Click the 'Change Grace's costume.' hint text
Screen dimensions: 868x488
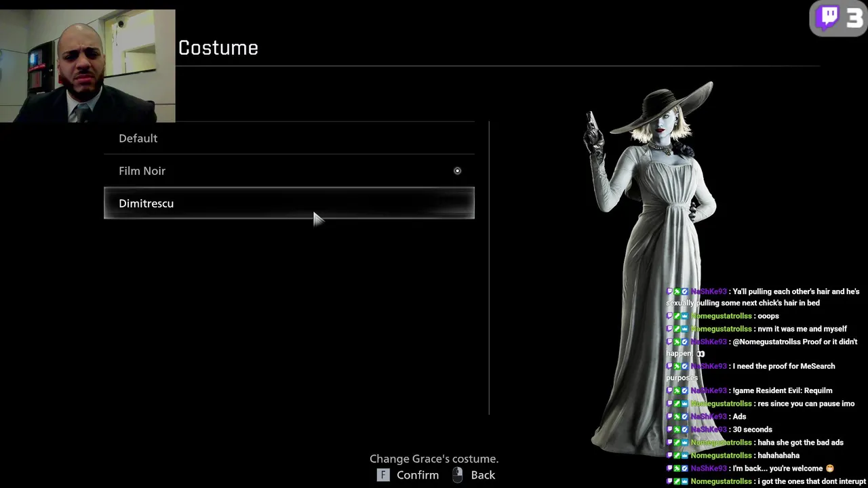pyautogui.click(x=434, y=459)
